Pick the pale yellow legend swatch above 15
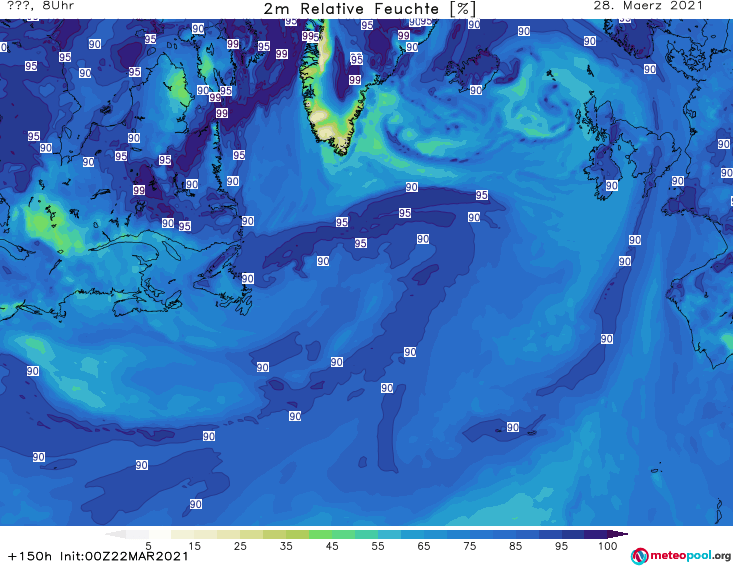Image resolution: width=733 pixels, height=566 pixels. coord(183,534)
